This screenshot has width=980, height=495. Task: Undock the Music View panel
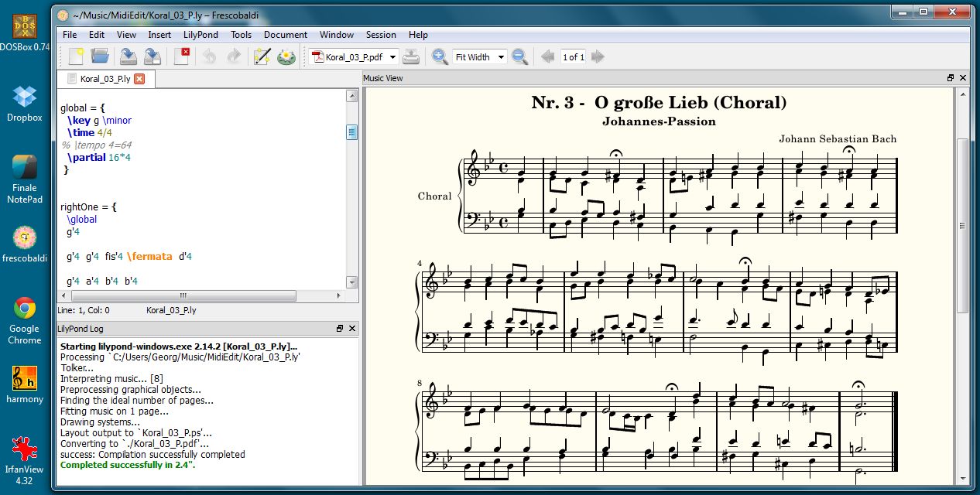(x=951, y=78)
